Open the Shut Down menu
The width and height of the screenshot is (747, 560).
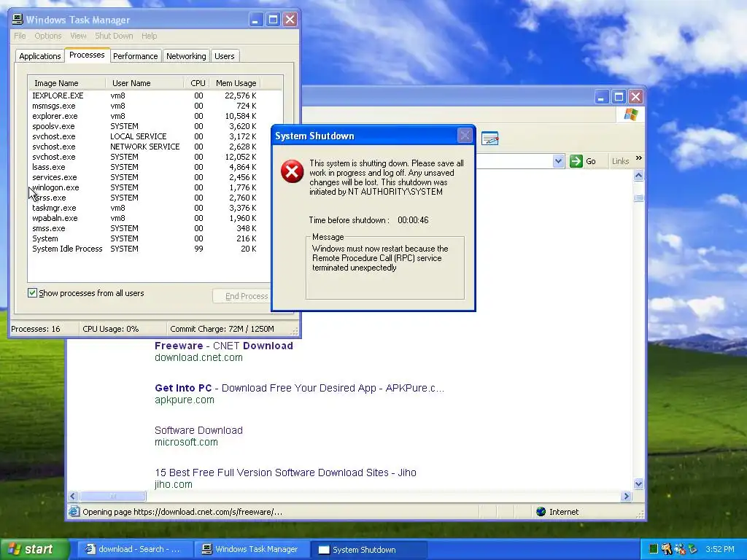click(x=114, y=36)
